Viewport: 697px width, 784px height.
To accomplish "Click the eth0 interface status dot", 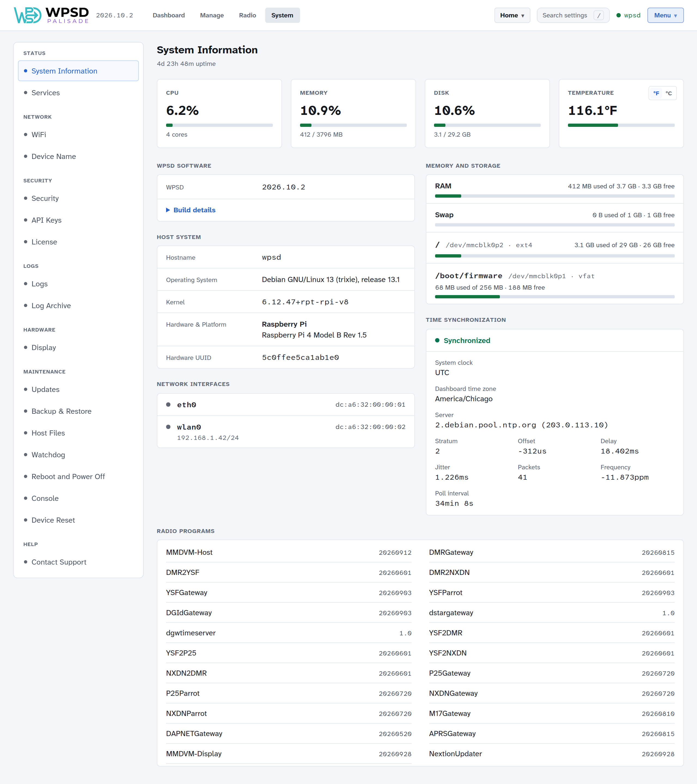I will [168, 405].
